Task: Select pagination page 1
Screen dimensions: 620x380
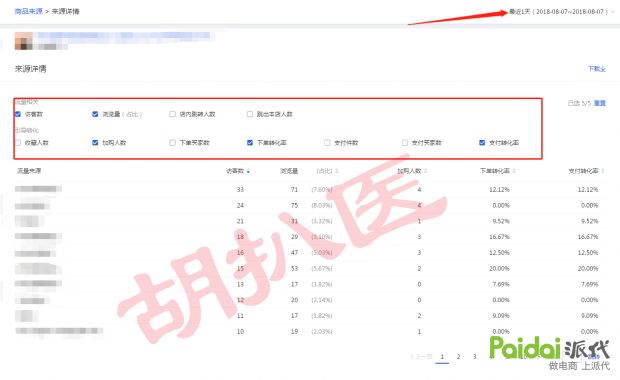Action: pos(442,357)
